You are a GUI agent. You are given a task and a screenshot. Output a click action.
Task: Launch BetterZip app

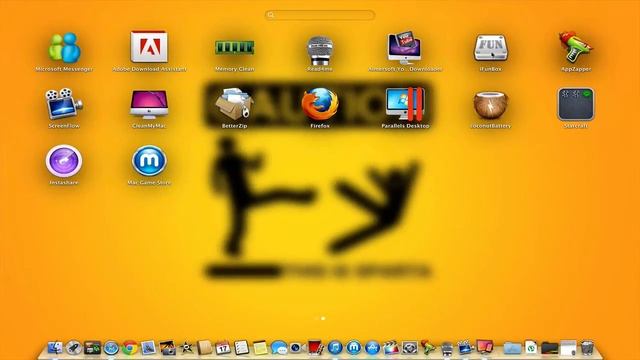point(234,104)
